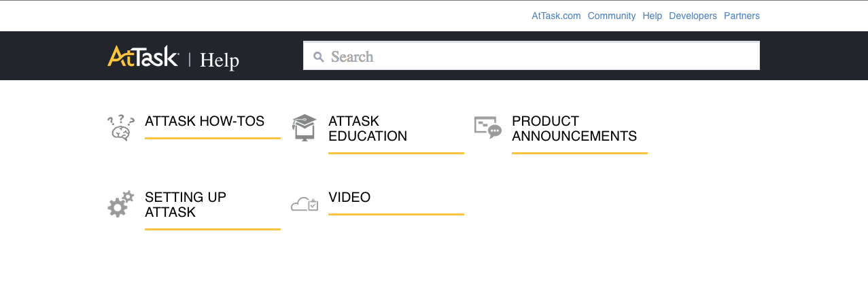Click the Product Announcements chat icon

point(487,127)
